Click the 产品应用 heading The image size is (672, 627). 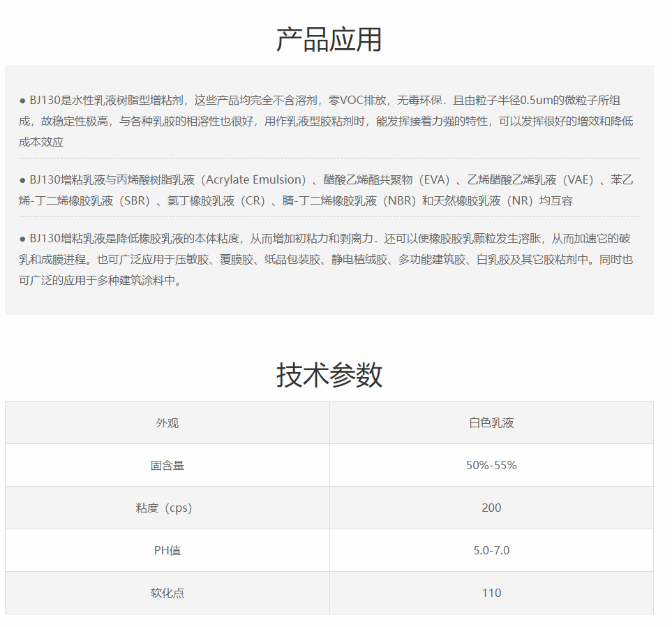[329, 40]
